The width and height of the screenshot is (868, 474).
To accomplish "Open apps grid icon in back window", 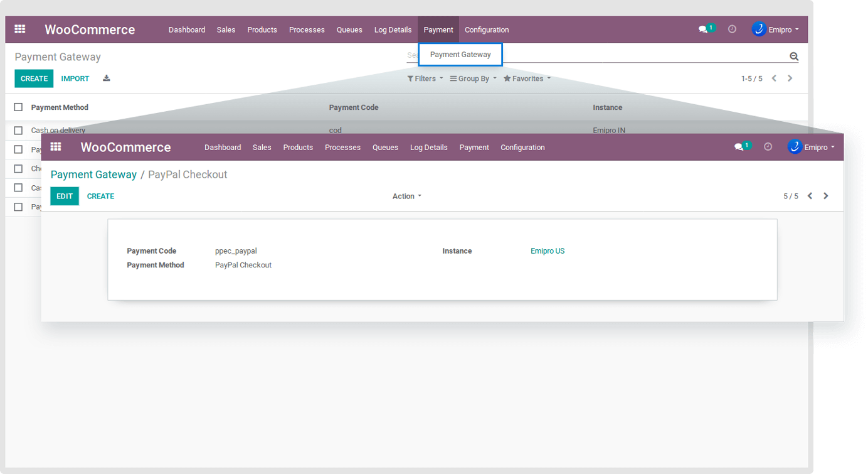I will tap(20, 30).
